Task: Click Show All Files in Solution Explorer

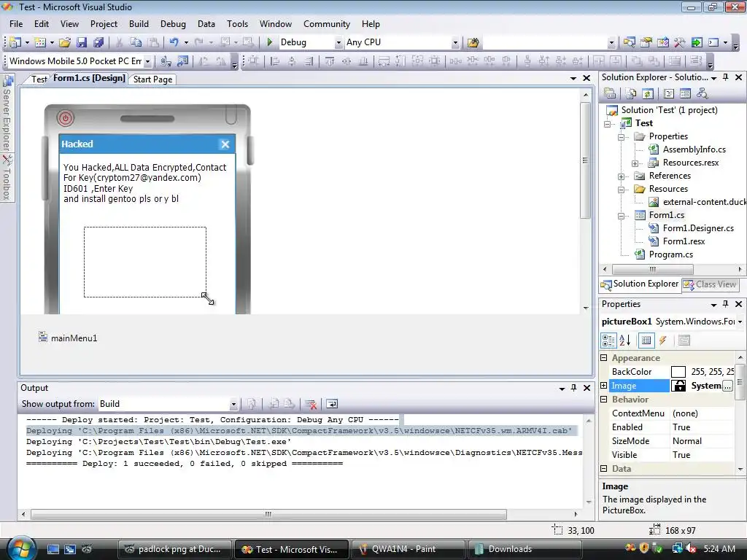Action: coord(631,93)
